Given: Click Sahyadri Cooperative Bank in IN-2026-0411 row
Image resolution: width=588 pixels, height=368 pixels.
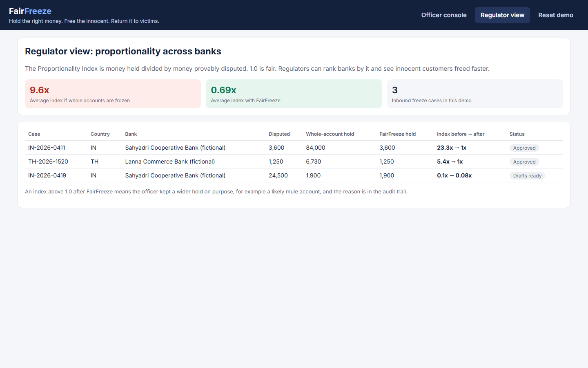Looking at the screenshot, I should [175, 148].
